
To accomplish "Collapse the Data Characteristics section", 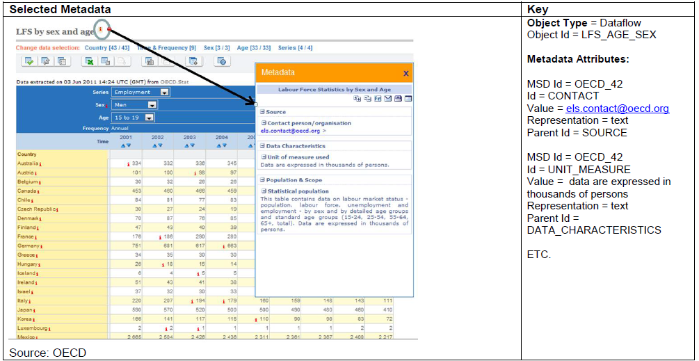I will pyautogui.click(x=263, y=146).
